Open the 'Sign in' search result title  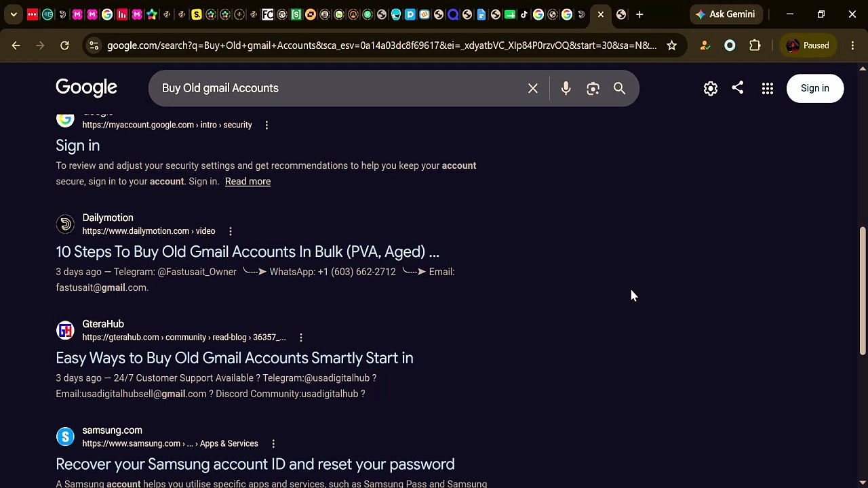pos(77,145)
